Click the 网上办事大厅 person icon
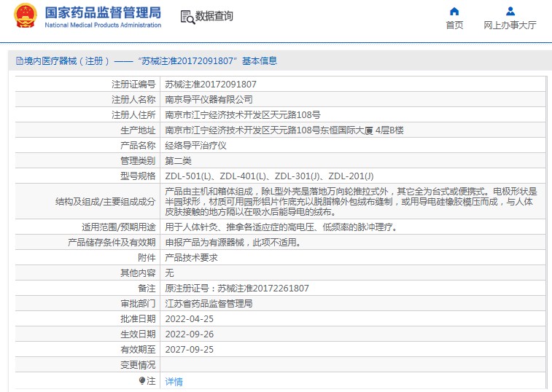The width and height of the screenshot is (552, 392). point(510,11)
